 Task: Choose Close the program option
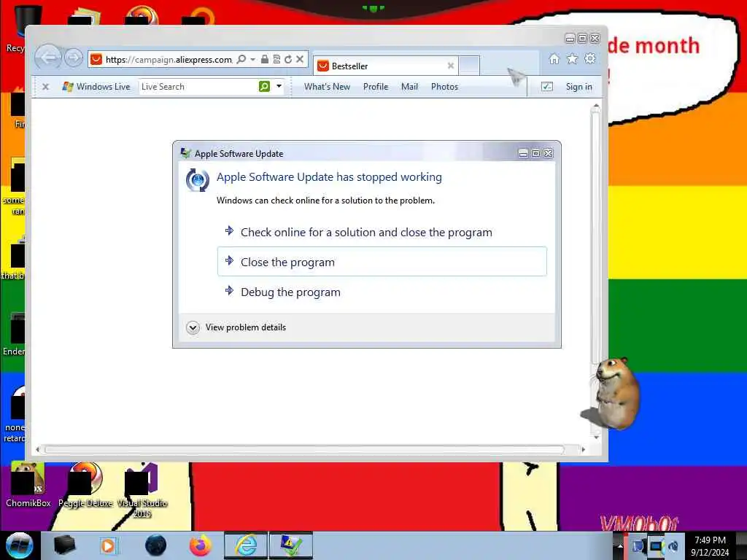pyautogui.click(x=382, y=262)
